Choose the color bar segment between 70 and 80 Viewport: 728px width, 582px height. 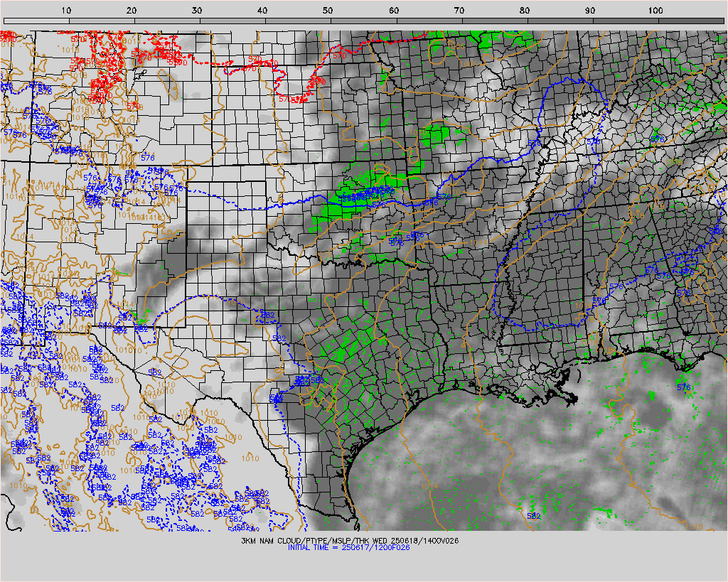[x=495, y=21]
